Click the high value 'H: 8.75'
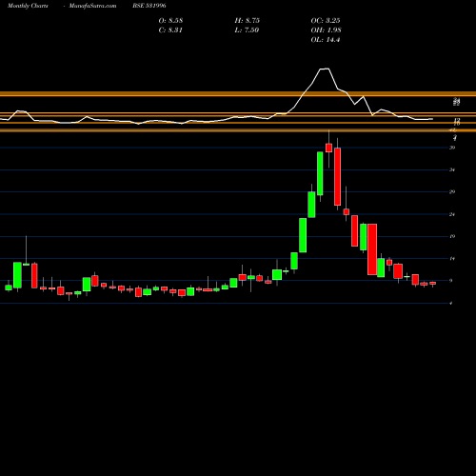Viewport: 476px width, 476px height. click(248, 21)
